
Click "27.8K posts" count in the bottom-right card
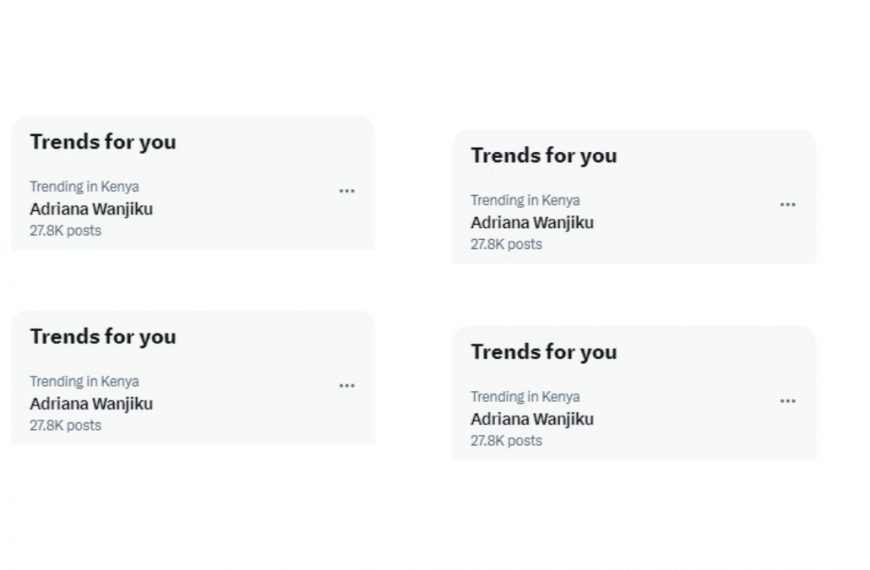coord(506,441)
